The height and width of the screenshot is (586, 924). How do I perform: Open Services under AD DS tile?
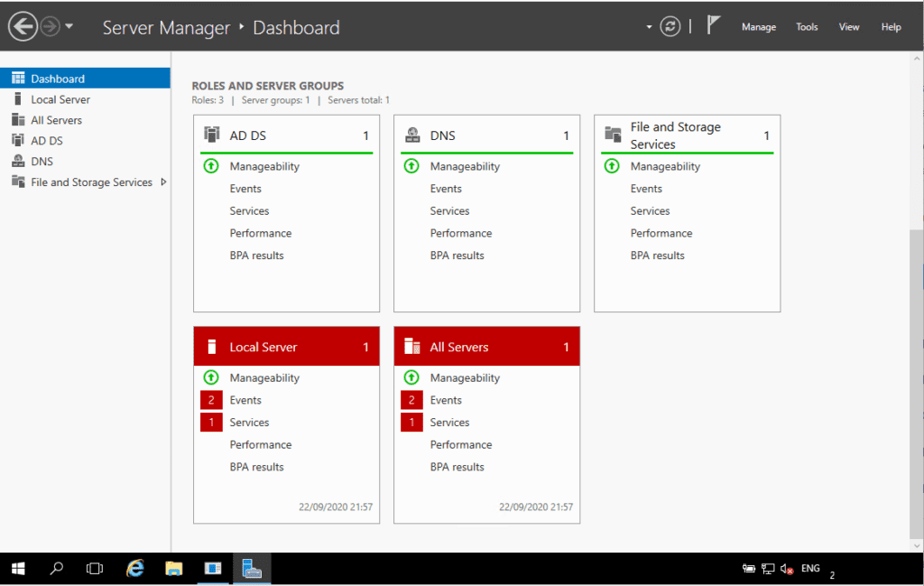pos(249,211)
